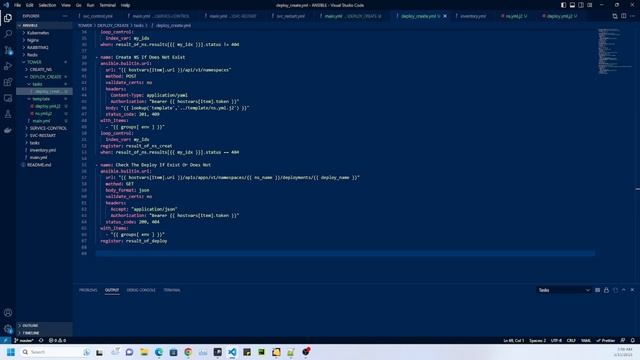Open the Remote Explorer view
This screenshot has height=360, width=640.
point(8,98)
